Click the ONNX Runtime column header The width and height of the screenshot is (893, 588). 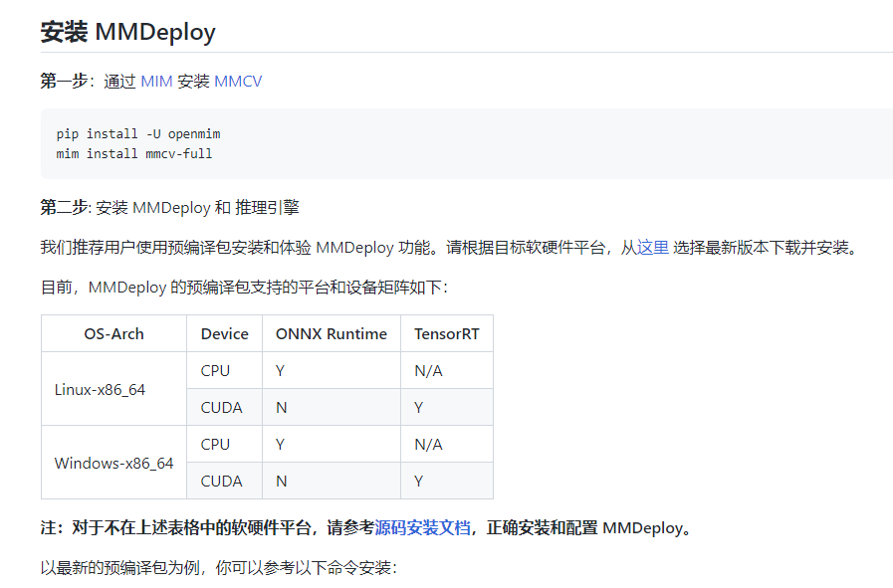pos(331,333)
